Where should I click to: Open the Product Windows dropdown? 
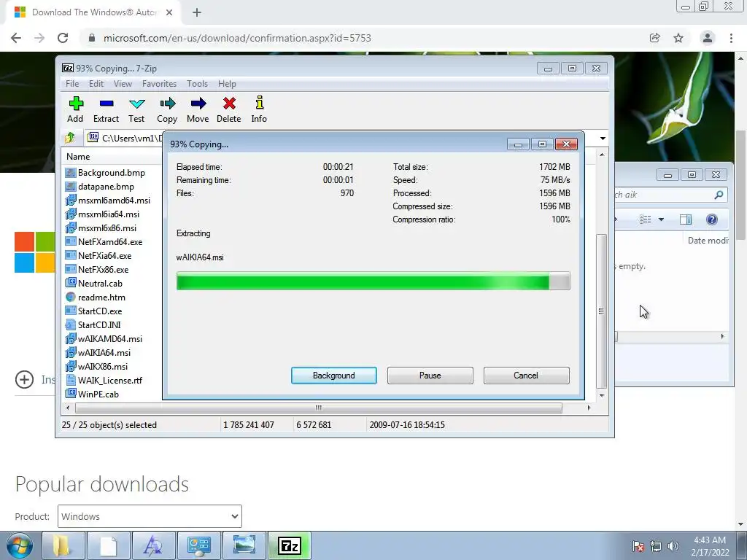[x=150, y=516]
